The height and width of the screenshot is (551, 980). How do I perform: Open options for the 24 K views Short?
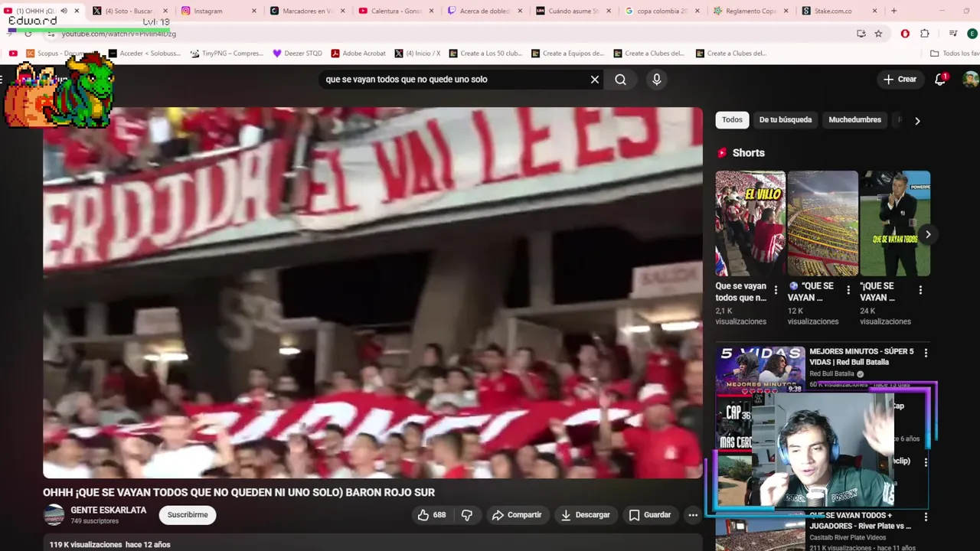(920, 290)
